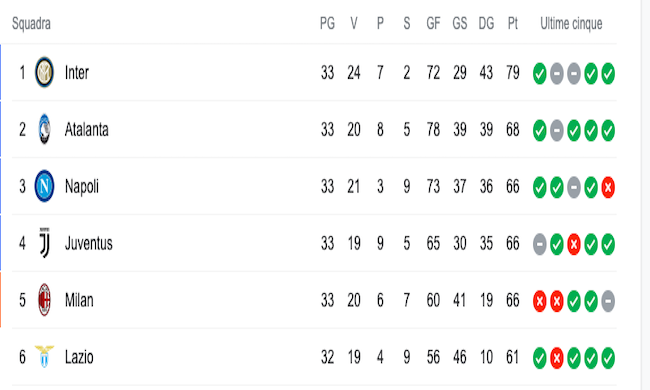Click the Inter club crest
650x390 pixels.
(44, 73)
